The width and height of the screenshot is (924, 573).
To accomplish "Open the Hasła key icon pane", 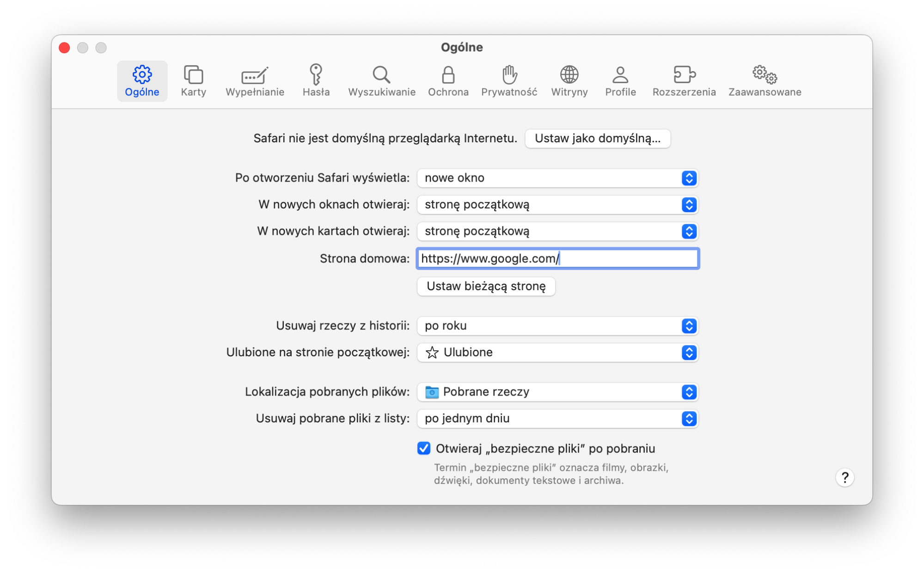I will [x=316, y=81].
